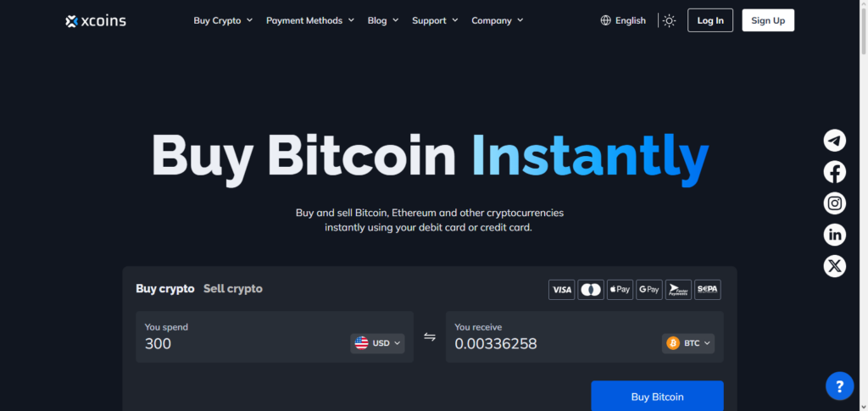Select the Buy crypto tab

(165, 289)
